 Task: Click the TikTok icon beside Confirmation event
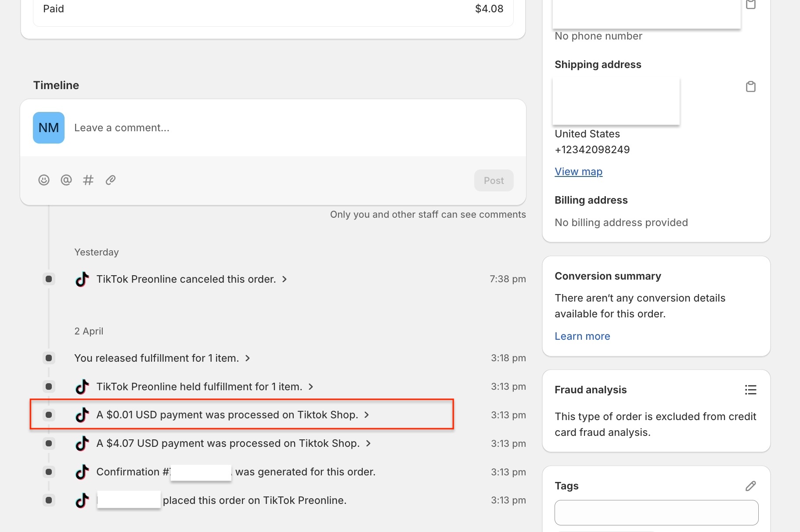click(82, 472)
